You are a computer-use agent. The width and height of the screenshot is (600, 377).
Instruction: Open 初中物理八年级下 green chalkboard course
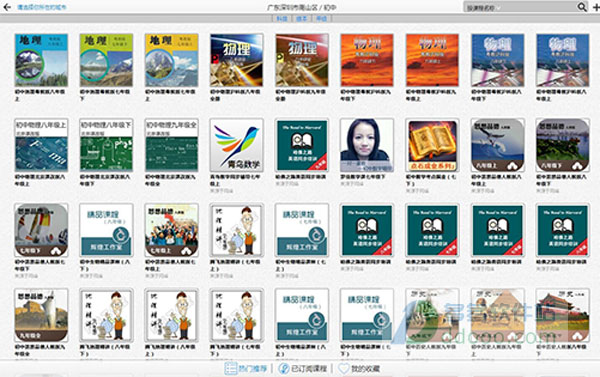(106, 145)
